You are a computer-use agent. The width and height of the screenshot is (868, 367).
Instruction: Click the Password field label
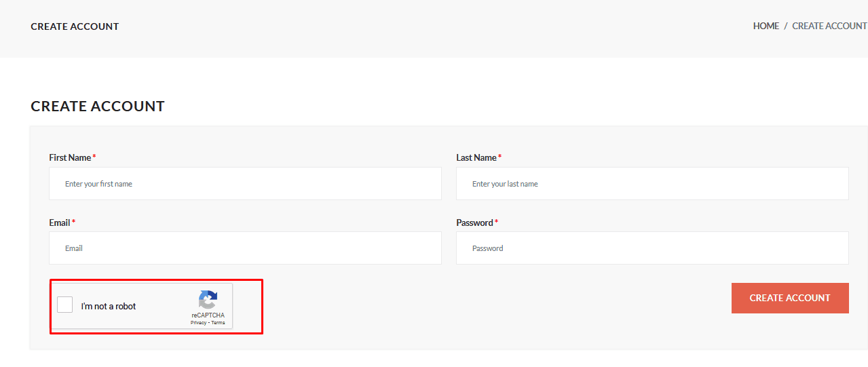(x=474, y=223)
